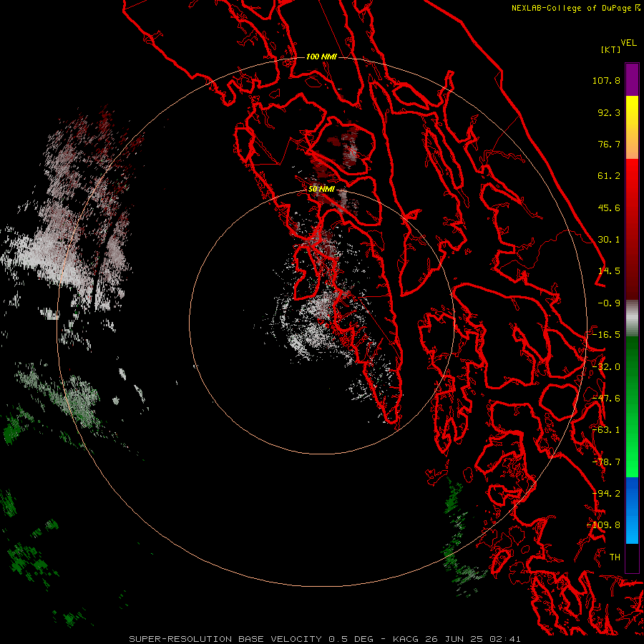644x644 pixels.
Task: Click the -47.6 velocity scale value
Action: (606, 399)
